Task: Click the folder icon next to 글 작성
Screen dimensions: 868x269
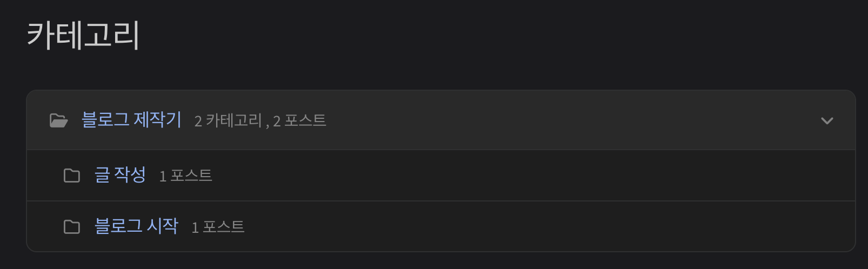Action: pos(72,176)
